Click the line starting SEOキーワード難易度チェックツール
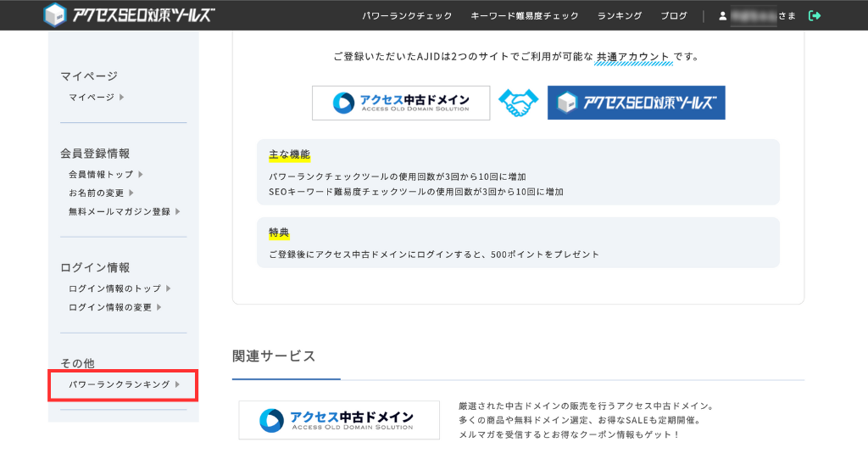868x476 pixels. 415,192
